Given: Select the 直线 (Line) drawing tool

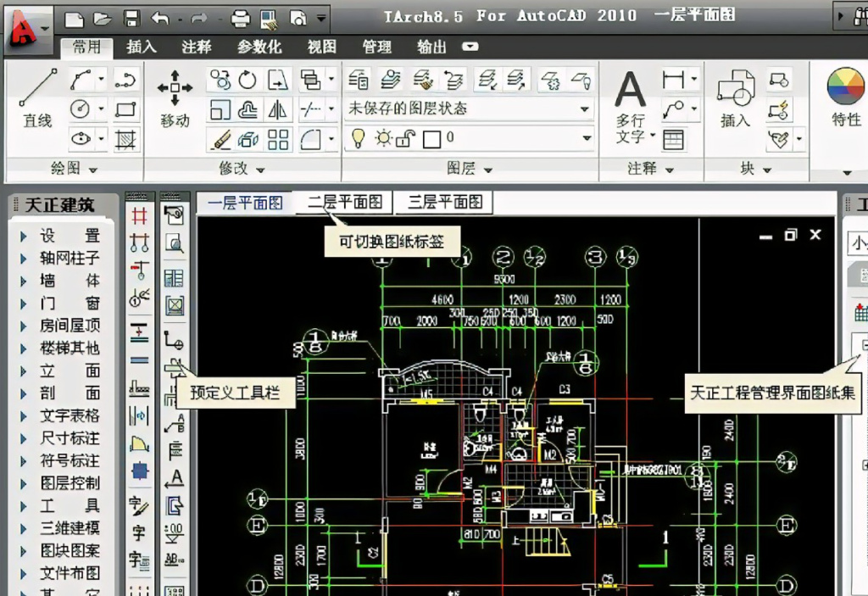Looking at the screenshot, I should [x=37, y=95].
